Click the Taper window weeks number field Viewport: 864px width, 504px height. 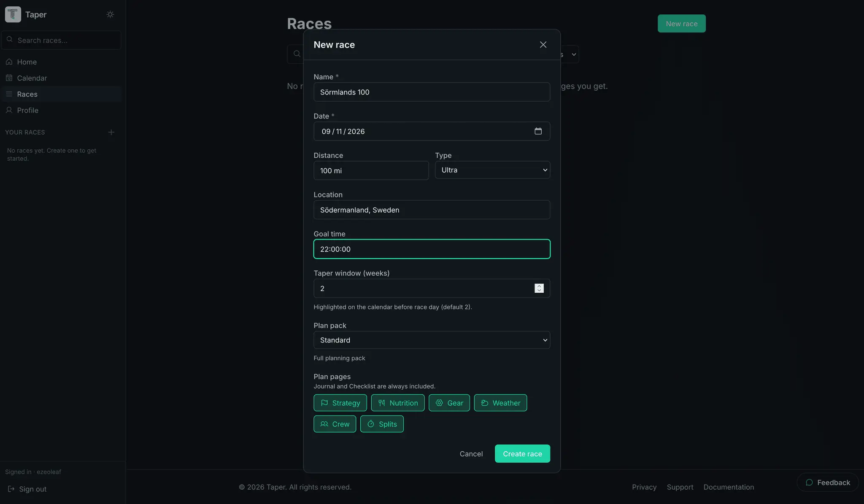tap(432, 288)
